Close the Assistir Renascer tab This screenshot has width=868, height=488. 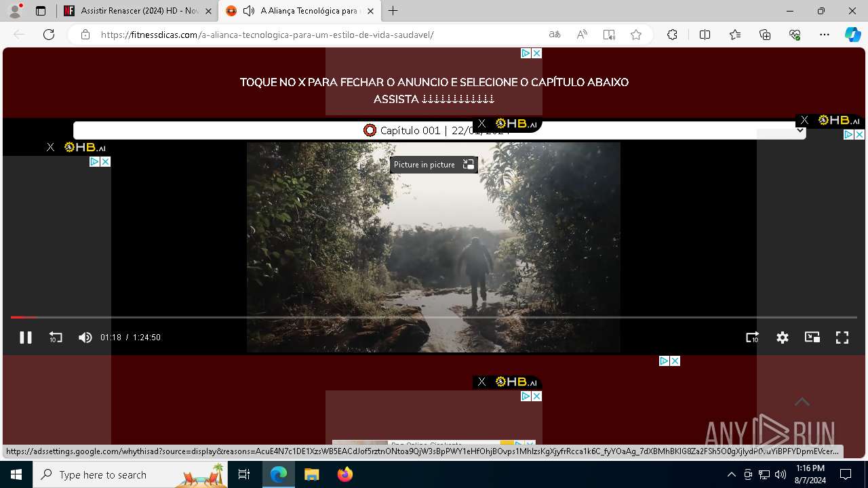[208, 11]
